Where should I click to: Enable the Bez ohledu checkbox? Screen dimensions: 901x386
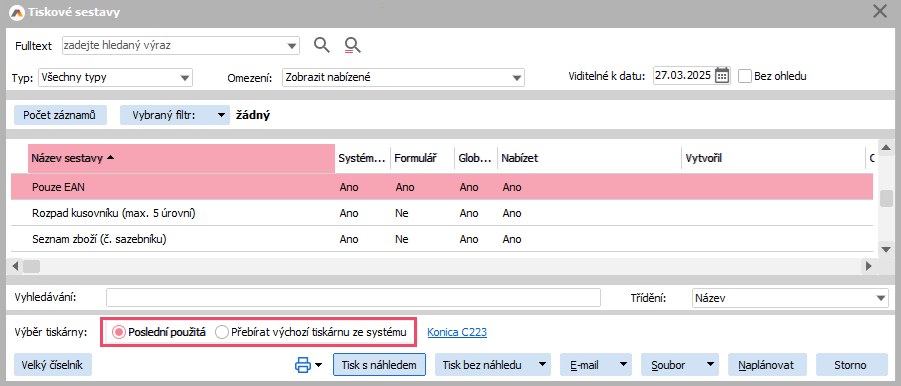tap(745, 76)
